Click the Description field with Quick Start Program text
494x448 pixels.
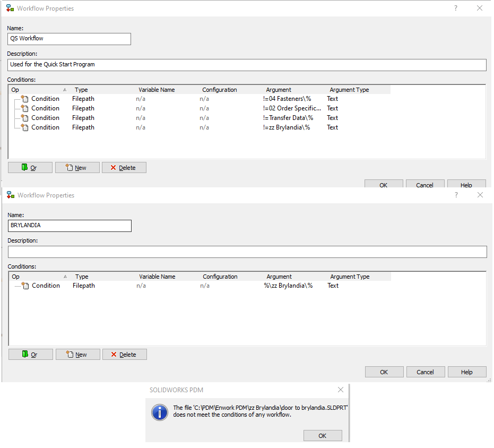(247, 65)
